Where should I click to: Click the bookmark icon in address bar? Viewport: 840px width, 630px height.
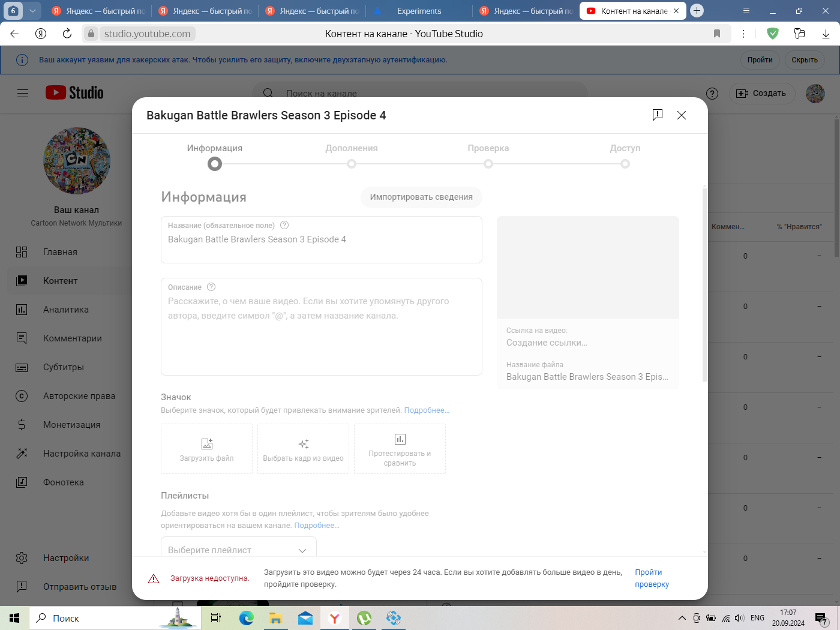[x=716, y=34]
